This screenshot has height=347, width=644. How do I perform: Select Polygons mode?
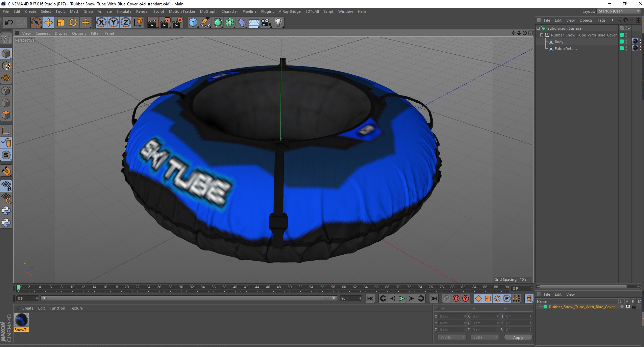(x=6, y=115)
